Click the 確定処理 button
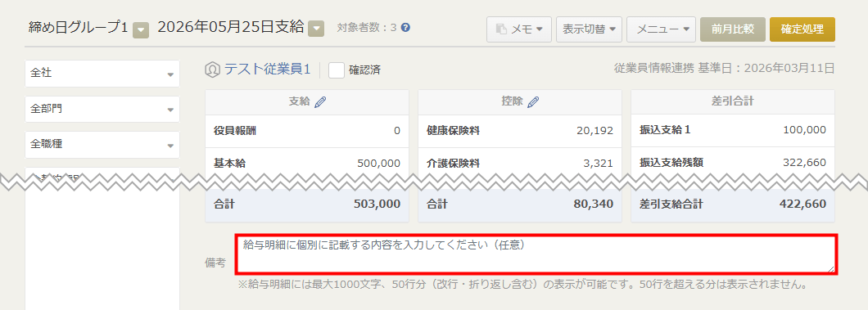868x310 pixels. 802,29
